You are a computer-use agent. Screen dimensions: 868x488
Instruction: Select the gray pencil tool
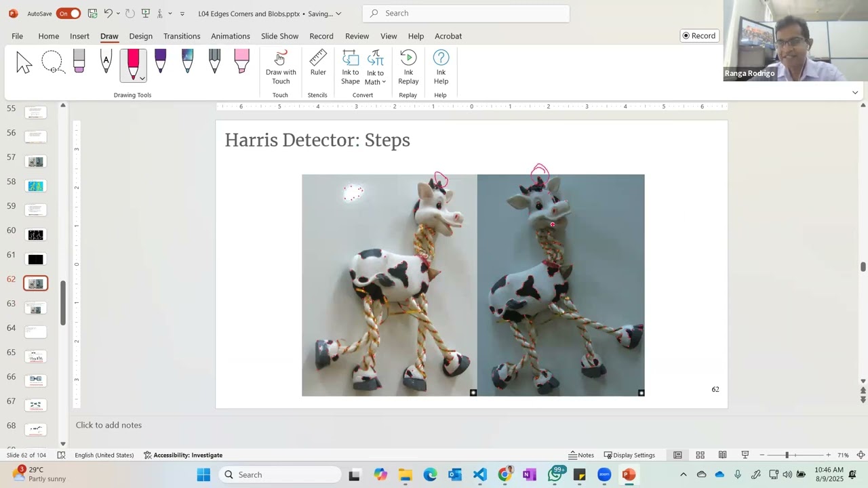(214, 62)
